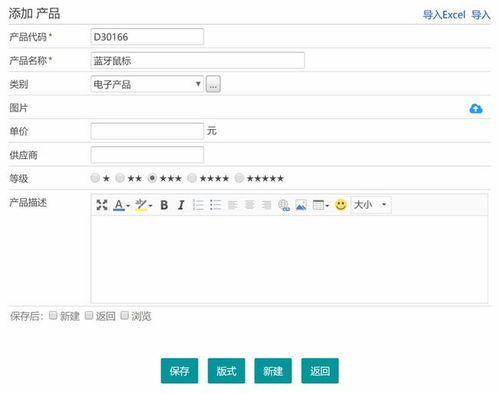This screenshot has height=394, width=499.
Task: Insert hyperlink using link icon
Action: pyautogui.click(x=284, y=205)
